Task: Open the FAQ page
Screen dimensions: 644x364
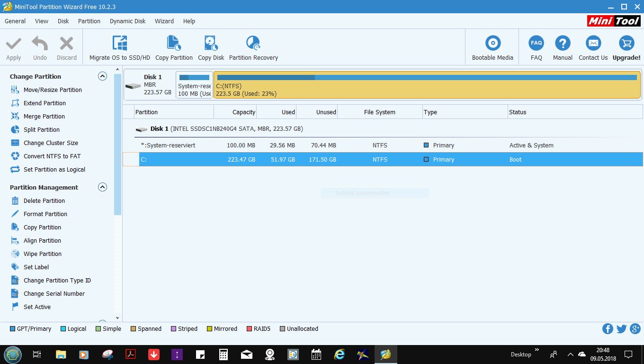Action: (536, 48)
